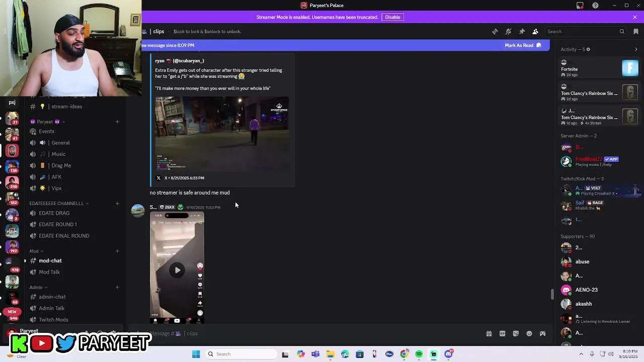Open the Extra Emily tweet video thumbnail
Image resolution: width=644 pixels, height=362 pixels.
[222, 134]
